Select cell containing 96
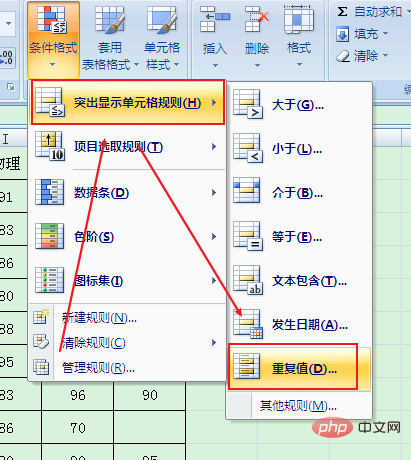Image resolution: width=411 pixels, height=460 pixels. point(78,395)
